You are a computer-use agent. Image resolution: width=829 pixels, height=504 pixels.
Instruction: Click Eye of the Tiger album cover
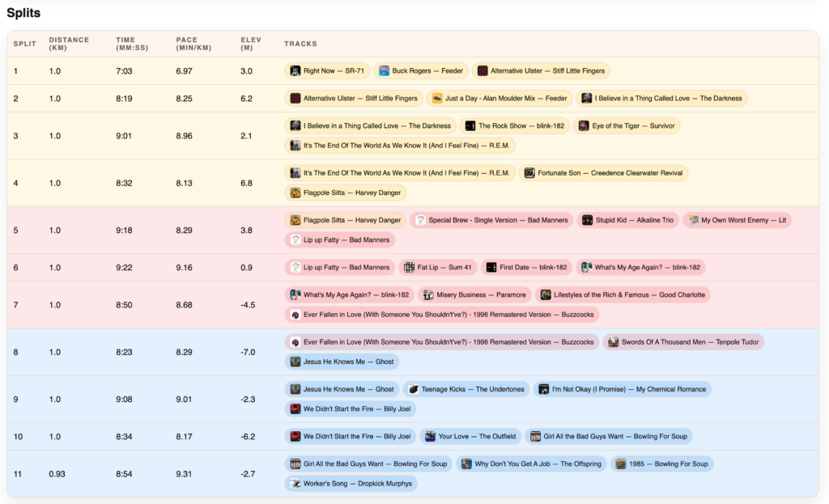pyautogui.click(x=584, y=125)
